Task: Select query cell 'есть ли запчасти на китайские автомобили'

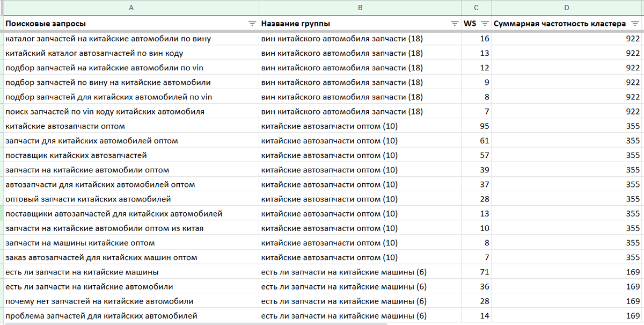Action: 130,286
